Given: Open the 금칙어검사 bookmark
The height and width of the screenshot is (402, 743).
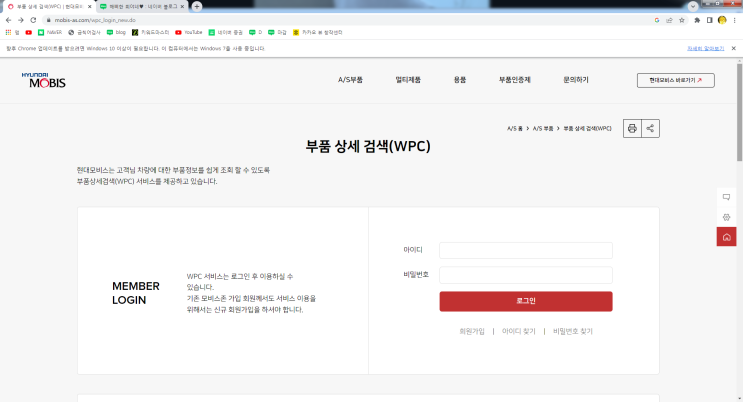Looking at the screenshot, I should (84, 33).
